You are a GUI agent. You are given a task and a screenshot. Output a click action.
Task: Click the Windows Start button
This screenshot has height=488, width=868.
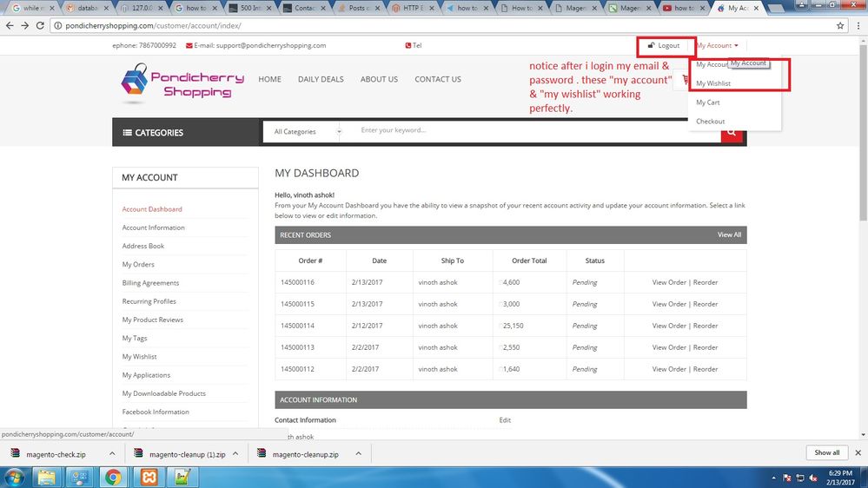(15, 477)
